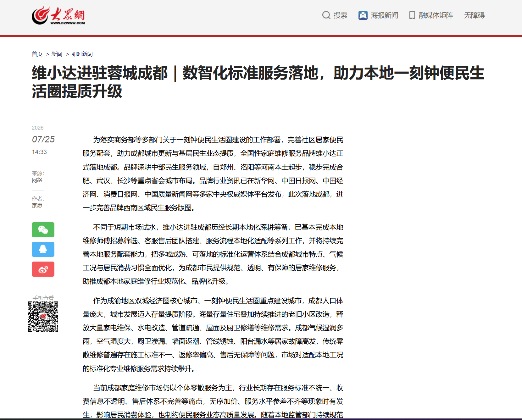Click the search magnifier icon
This screenshot has height=420, width=522.
pyautogui.click(x=326, y=15)
